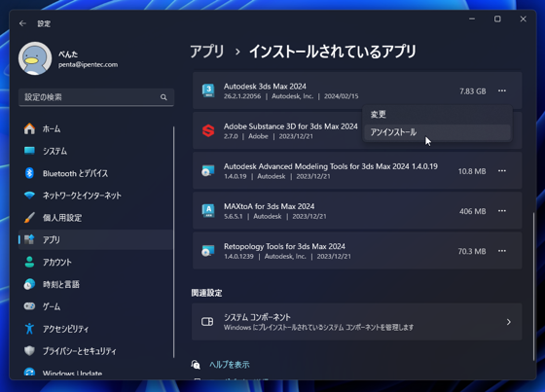Click the sidebar vertical scrollbar
The image size is (545, 392).
[173, 242]
